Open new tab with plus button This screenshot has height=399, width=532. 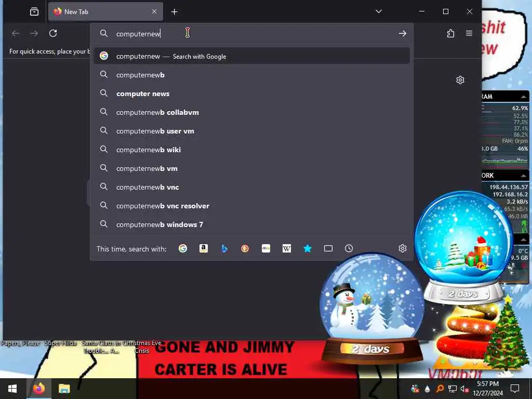pyautogui.click(x=175, y=12)
